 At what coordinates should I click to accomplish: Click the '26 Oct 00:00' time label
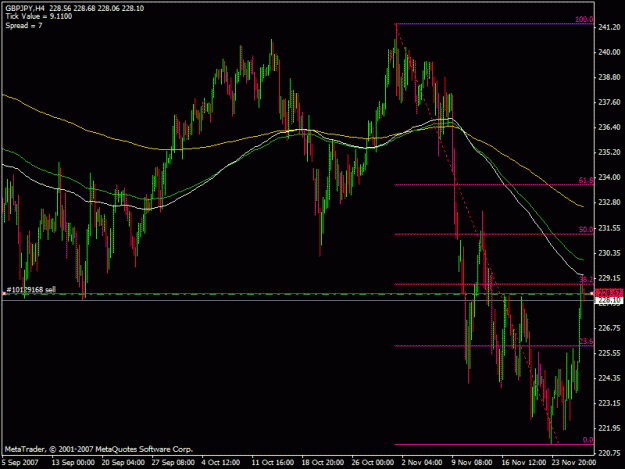click(x=373, y=463)
